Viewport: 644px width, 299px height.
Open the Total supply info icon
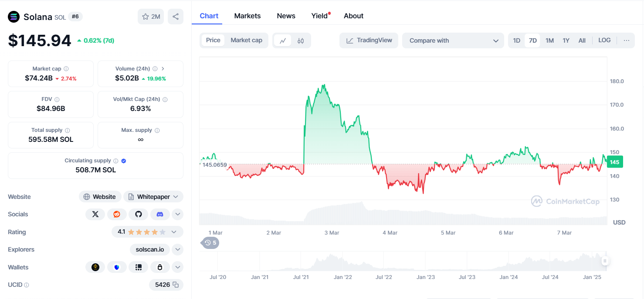pos(68,130)
